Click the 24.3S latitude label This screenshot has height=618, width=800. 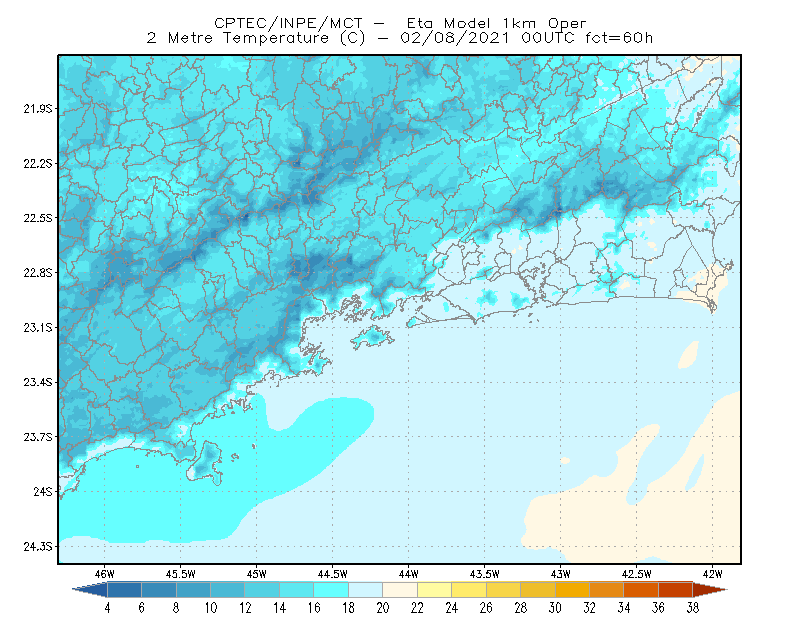pyautogui.click(x=38, y=546)
